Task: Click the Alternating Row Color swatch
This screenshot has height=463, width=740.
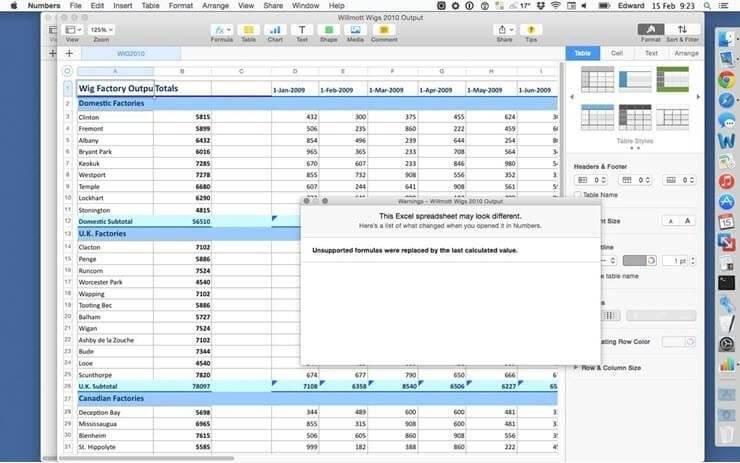Action: 678,342
